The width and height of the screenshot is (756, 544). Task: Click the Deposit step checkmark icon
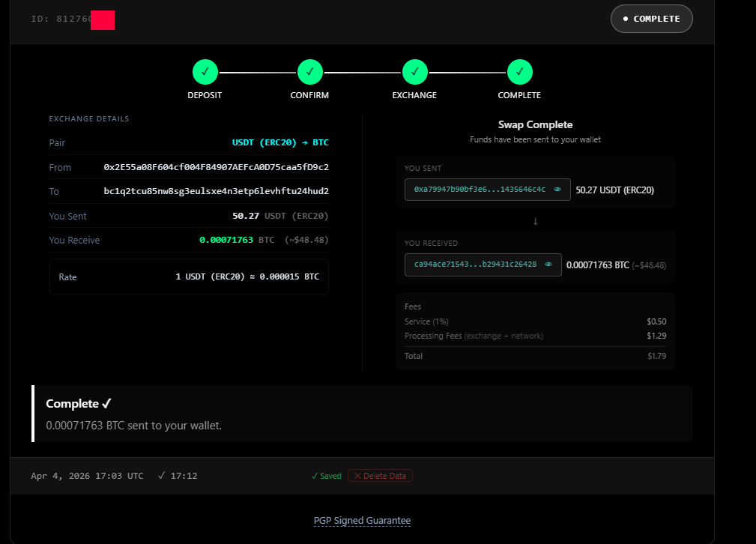tap(205, 73)
